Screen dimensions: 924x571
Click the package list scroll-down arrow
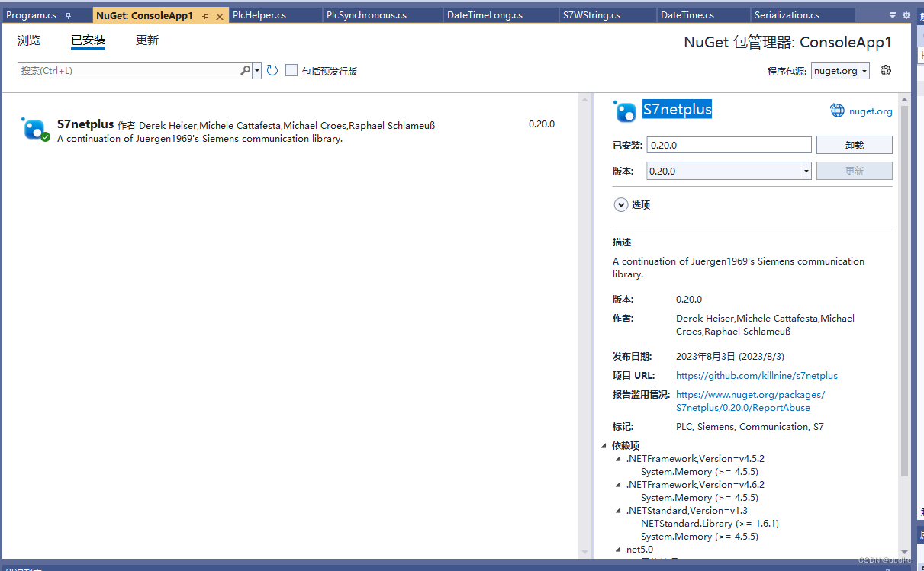(585, 551)
